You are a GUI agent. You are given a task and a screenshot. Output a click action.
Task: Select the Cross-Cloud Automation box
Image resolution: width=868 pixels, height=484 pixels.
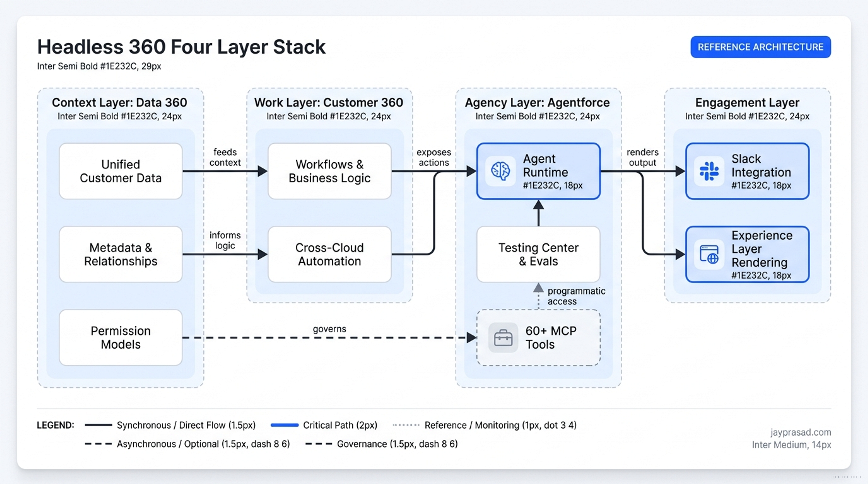pos(330,255)
